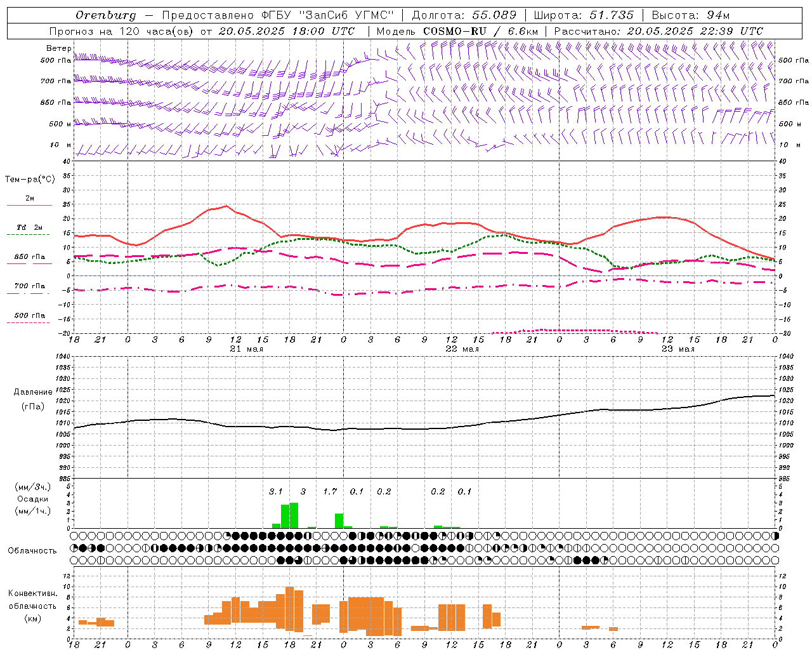Click the "3.1" precipitation total value
This screenshot has height=650, width=812.
(276, 492)
